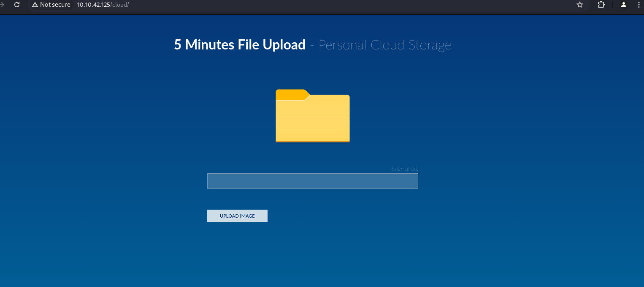Image resolution: width=644 pixels, height=287 pixels.
Task: Click the Personal Cloud Storage subtitle
Action: tap(384, 45)
